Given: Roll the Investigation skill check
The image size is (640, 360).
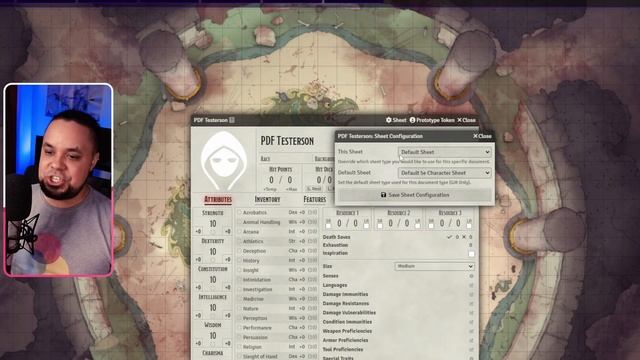Looking at the screenshot, I should pyautogui.click(x=257, y=289).
